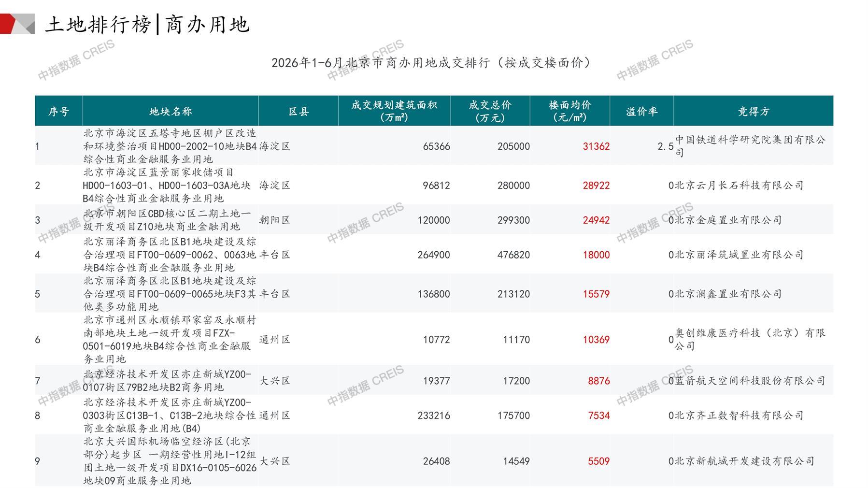868x488 pixels.
Task: Click building area value 136800
Action: tap(434, 294)
